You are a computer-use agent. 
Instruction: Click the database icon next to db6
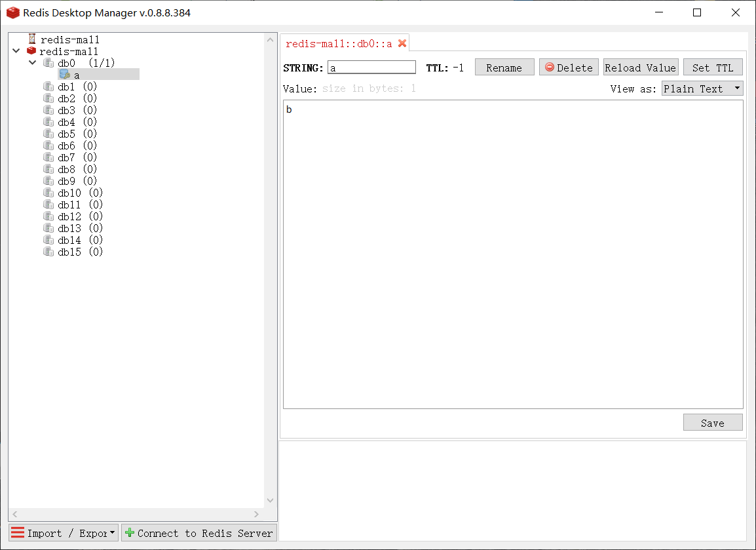[x=48, y=146]
